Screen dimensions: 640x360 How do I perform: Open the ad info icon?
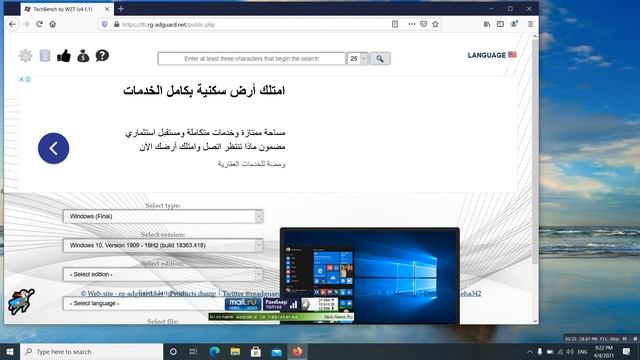(x=28, y=80)
